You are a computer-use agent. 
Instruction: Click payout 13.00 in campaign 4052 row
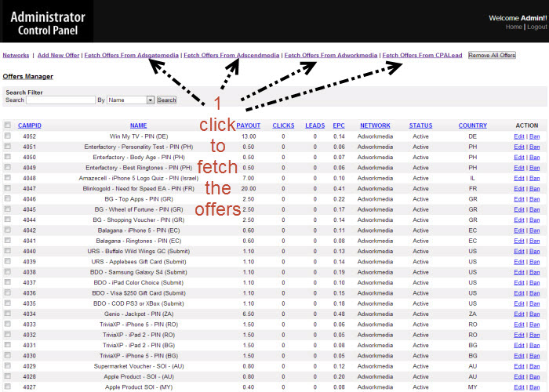(x=249, y=136)
